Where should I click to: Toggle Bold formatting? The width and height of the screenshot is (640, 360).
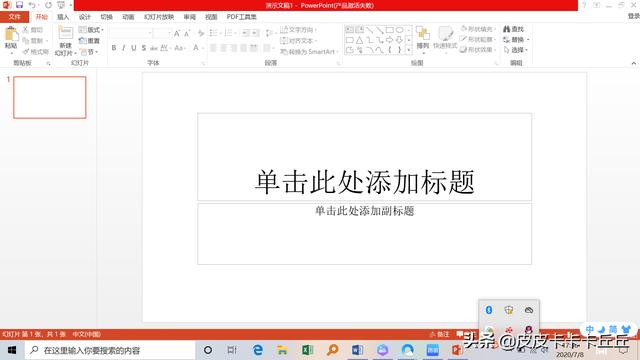click(x=114, y=48)
